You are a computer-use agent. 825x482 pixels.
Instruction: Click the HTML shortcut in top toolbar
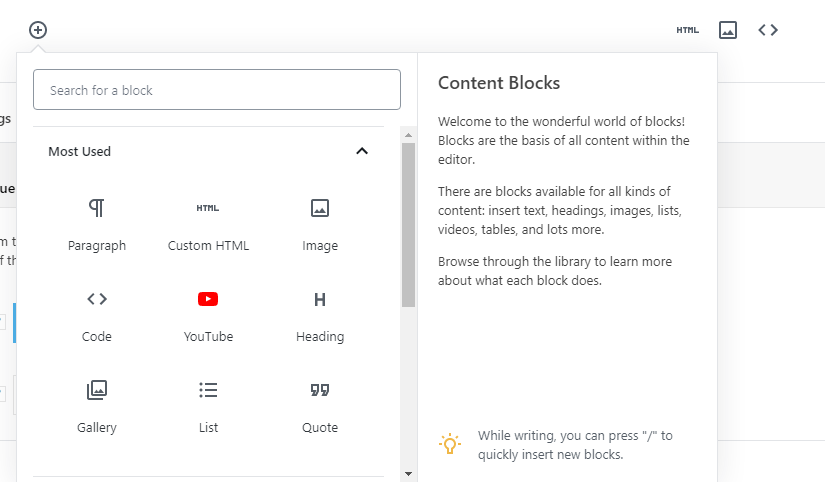(x=688, y=30)
